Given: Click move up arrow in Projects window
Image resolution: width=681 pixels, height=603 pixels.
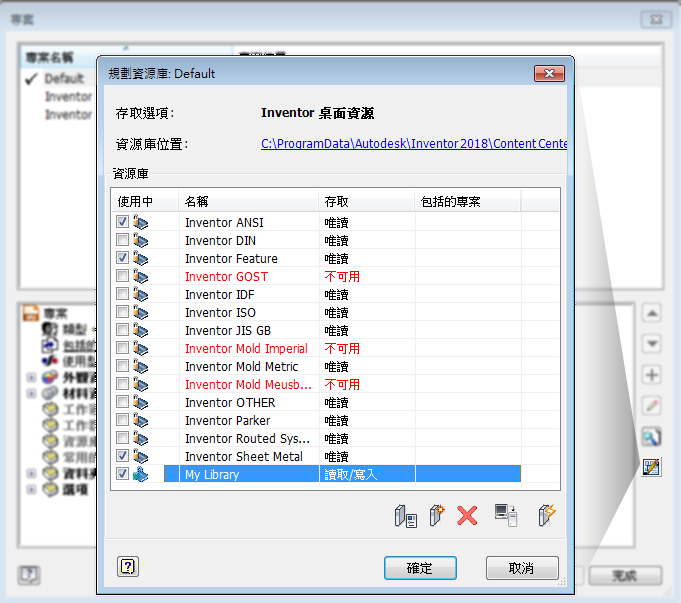Looking at the screenshot, I should 651,313.
